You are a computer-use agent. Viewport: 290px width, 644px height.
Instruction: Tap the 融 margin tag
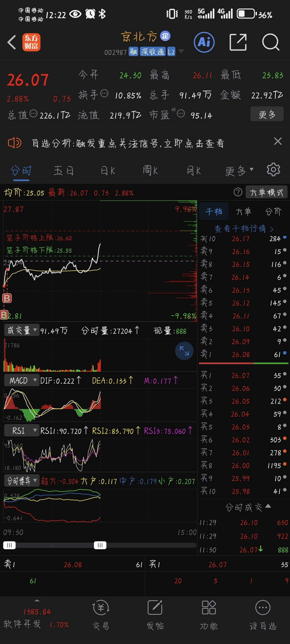click(133, 52)
